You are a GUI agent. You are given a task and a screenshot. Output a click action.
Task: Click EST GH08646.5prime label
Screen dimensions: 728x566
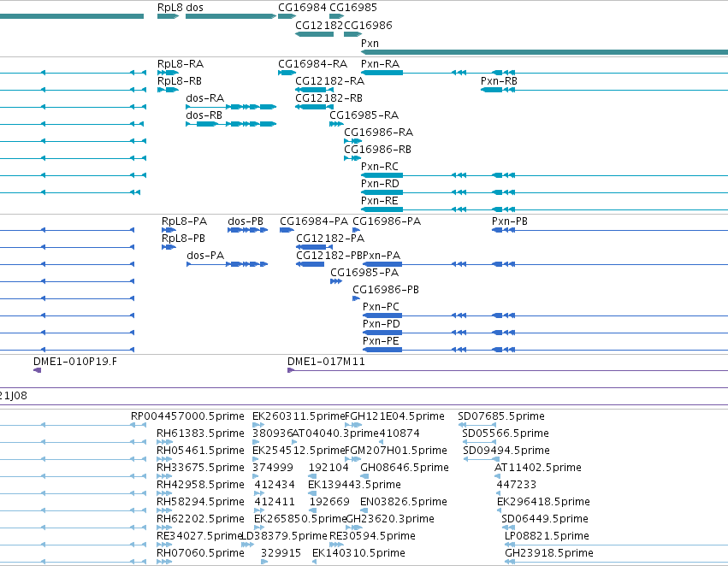click(x=405, y=468)
